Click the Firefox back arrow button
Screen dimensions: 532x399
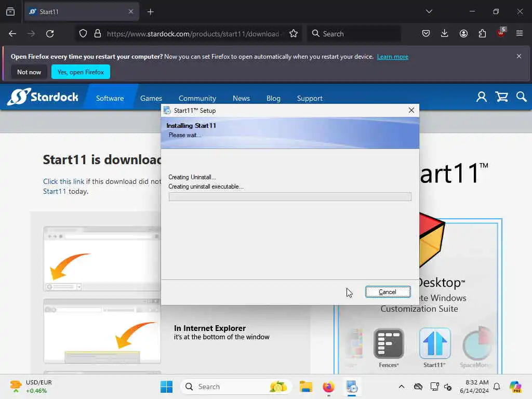pyautogui.click(x=12, y=34)
